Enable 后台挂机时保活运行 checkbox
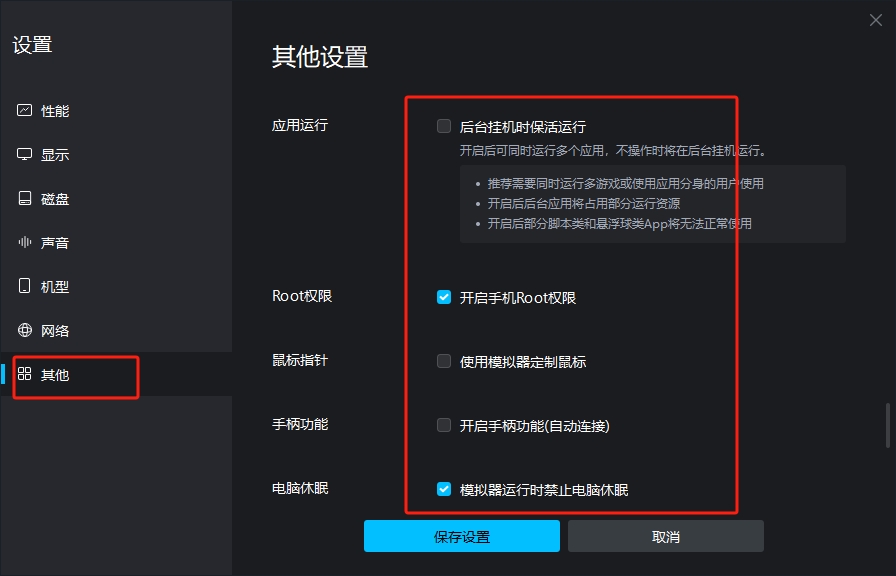 click(x=444, y=127)
